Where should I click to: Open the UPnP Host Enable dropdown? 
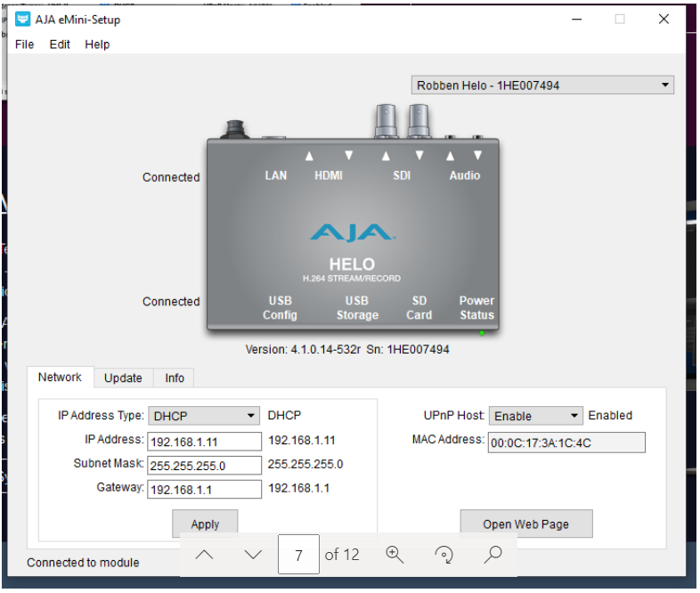[536, 416]
